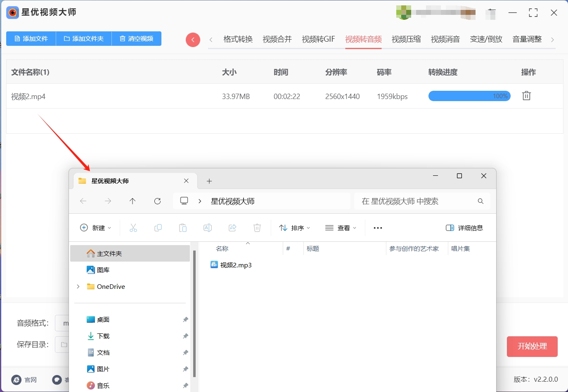This screenshot has width=568, height=392.
Task: Expand the address bar path chevron
Action: (200, 201)
